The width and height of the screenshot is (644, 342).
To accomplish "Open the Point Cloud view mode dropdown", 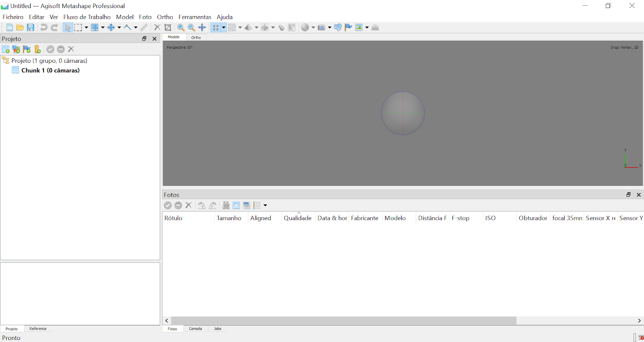I will pyautogui.click(x=224, y=27).
